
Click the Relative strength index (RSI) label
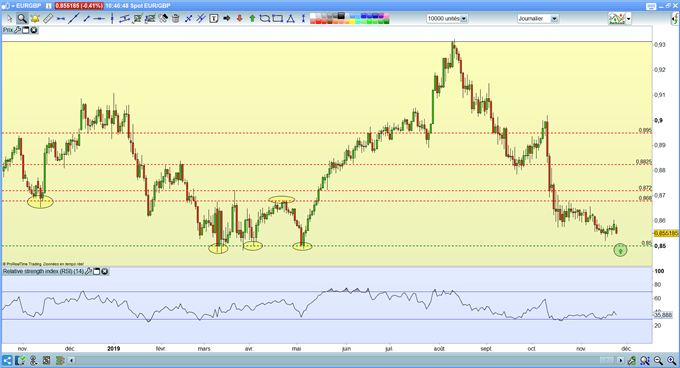pos(43,271)
